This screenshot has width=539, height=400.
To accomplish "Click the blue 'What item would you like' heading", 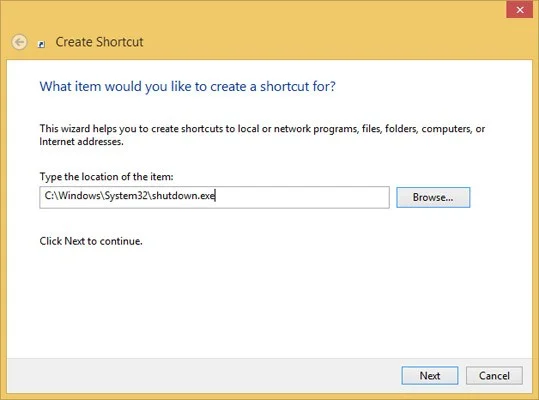I will [187, 86].
